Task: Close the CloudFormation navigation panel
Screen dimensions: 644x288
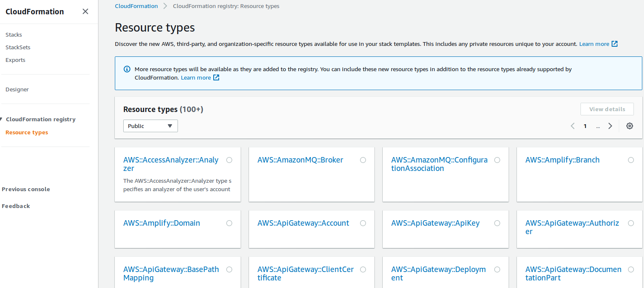Action: (85, 11)
